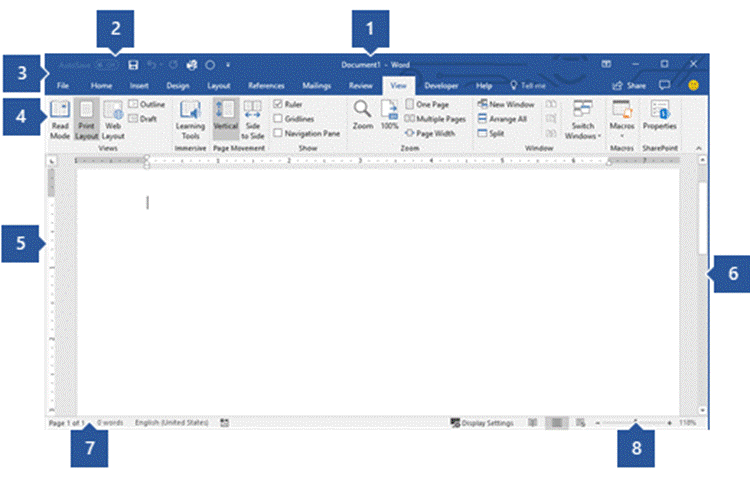The image size is (750, 479).
Task: Enable the Navigation Pane checkbox
Action: coord(278,133)
